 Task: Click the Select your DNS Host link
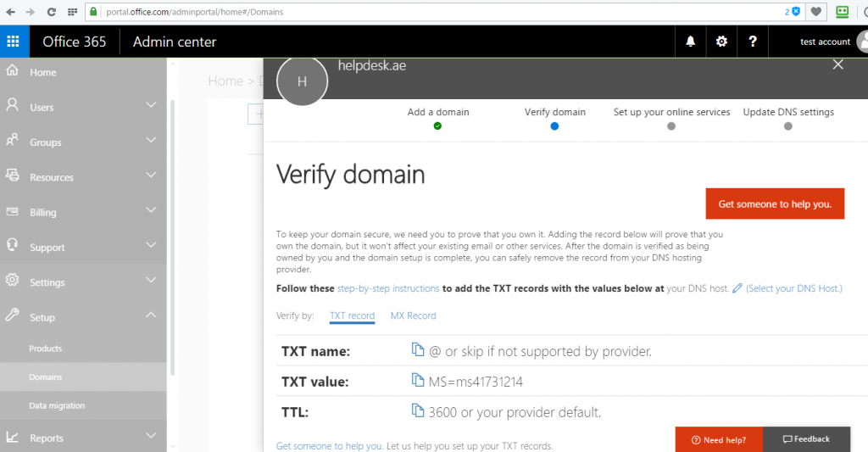[793, 288]
